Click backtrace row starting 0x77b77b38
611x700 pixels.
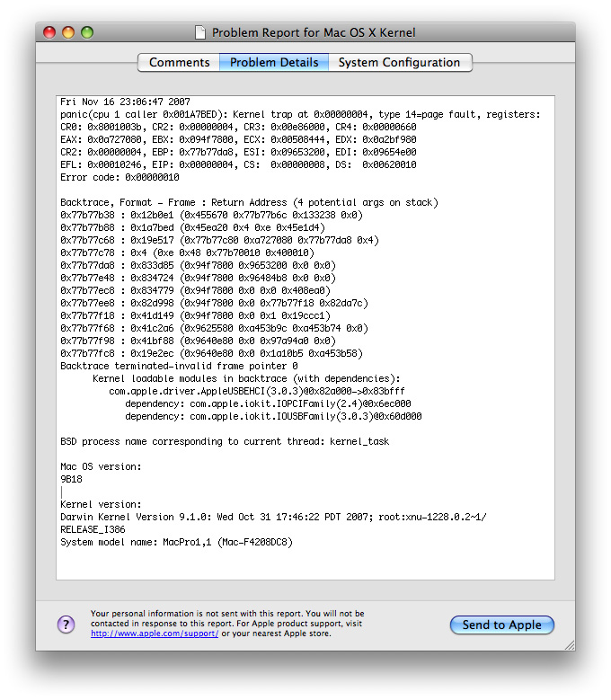pos(211,215)
